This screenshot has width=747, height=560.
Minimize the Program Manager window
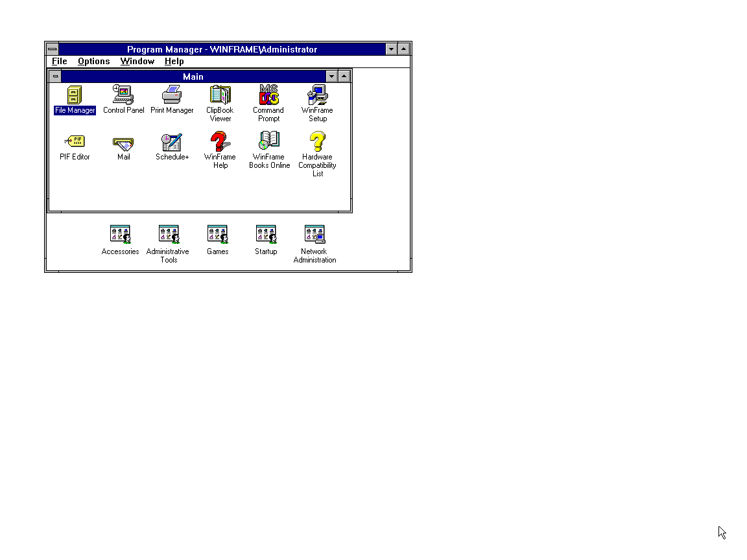point(391,49)
